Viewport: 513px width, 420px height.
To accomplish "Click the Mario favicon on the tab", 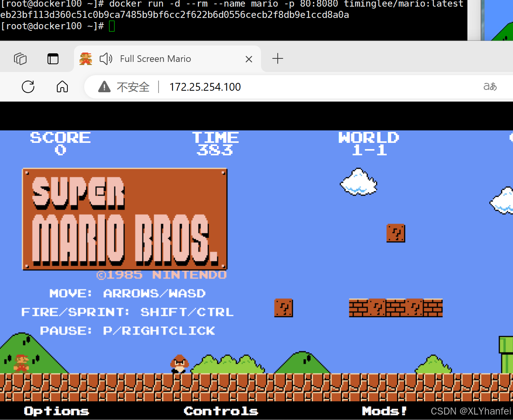I will 86,59.
